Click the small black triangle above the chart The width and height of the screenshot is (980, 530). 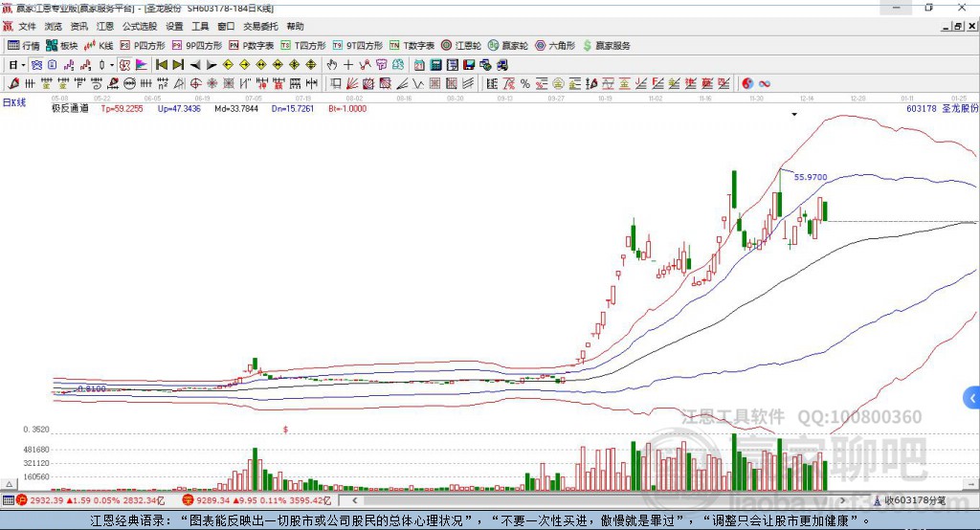794,115
